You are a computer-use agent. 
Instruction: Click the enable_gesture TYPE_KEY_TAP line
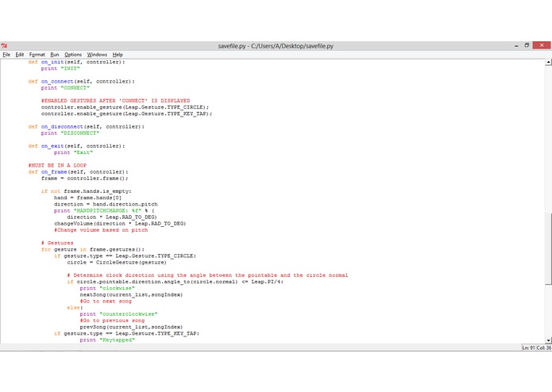(x=127, y=114)
